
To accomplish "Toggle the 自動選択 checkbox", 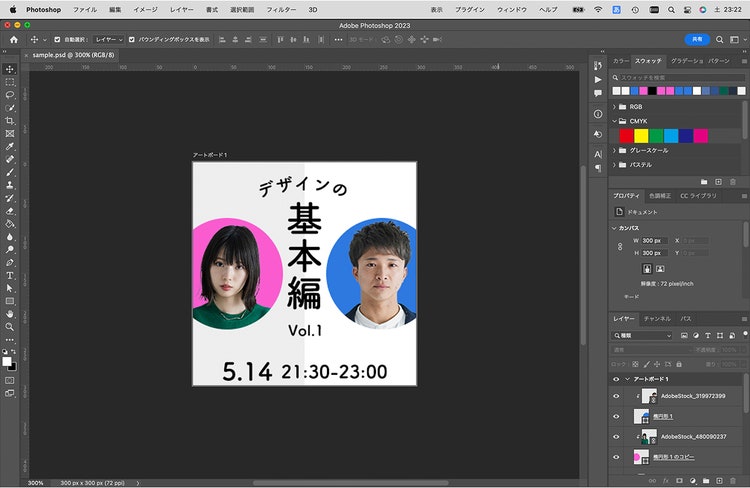I will (57, 40).
